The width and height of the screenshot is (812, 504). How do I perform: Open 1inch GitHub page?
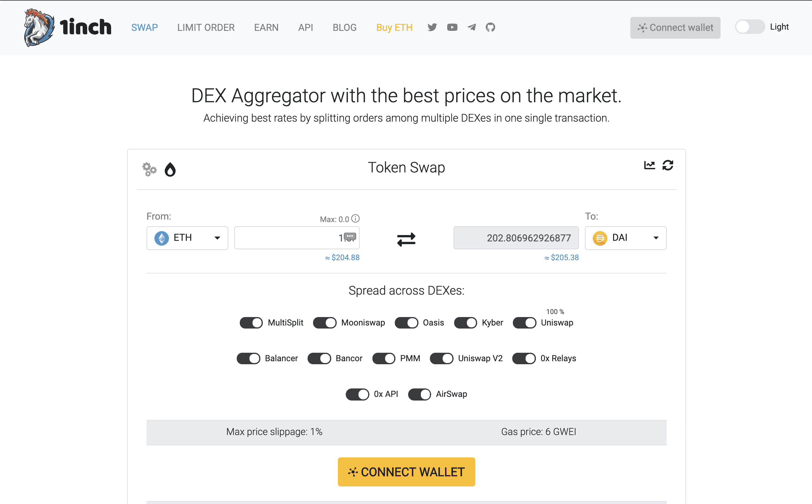coord(490,27)
